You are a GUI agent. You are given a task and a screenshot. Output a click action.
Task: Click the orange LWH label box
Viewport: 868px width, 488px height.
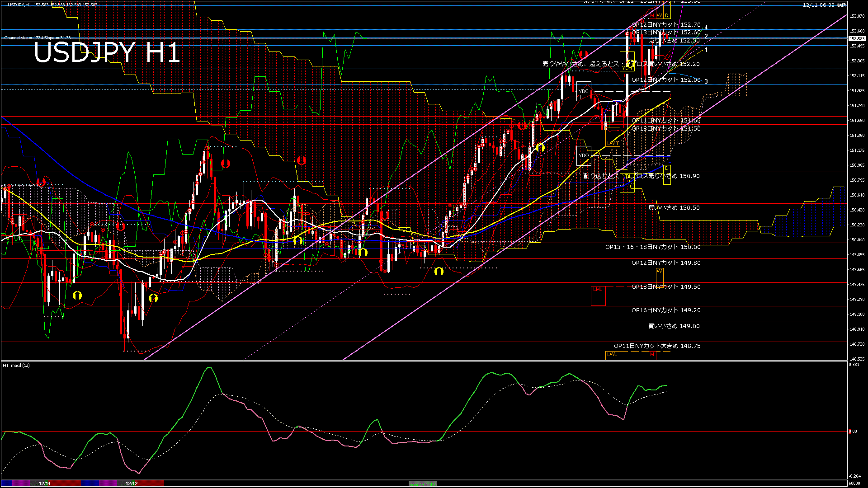click(x=612, y=143)
